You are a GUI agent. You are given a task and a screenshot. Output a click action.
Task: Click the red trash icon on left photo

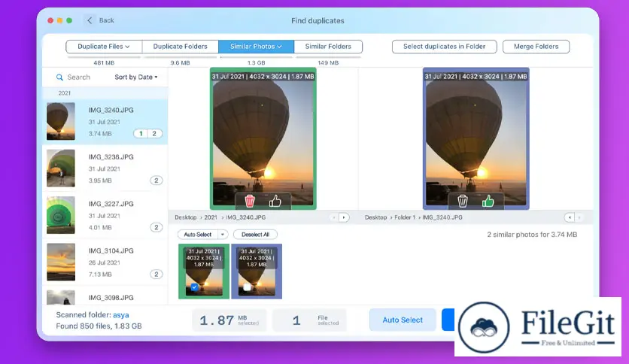(250, 201)
